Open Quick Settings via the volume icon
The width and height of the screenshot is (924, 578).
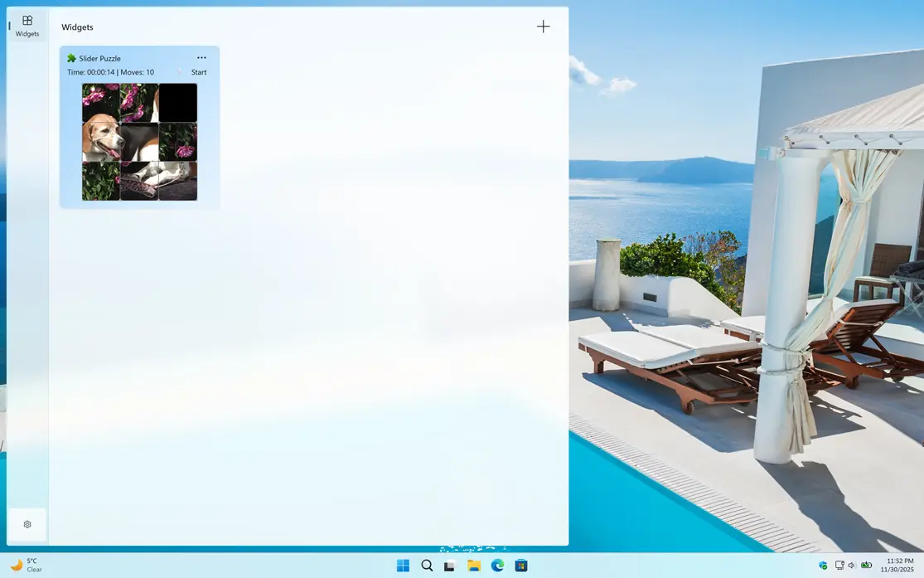[852, 566]
